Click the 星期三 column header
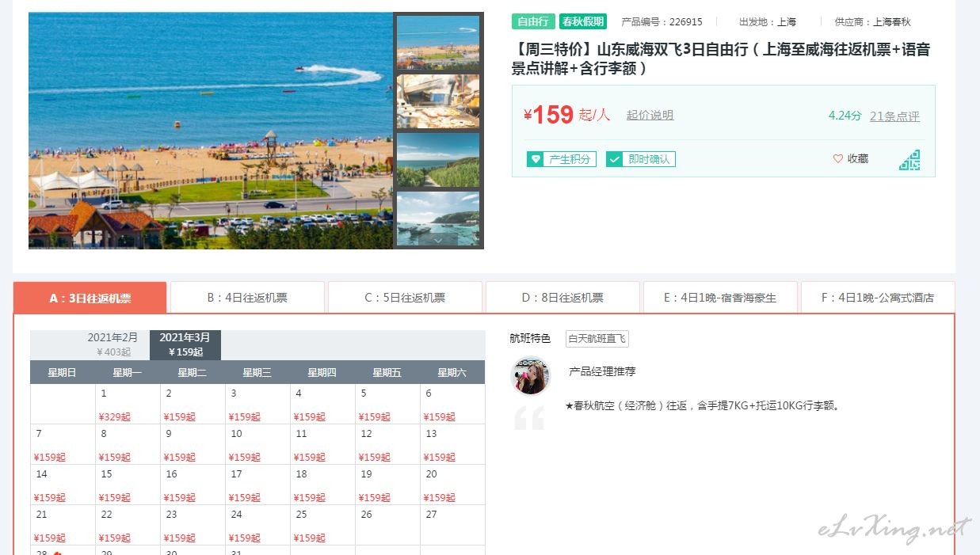Image resolution: width=980 pixels, height=555 pixels. (257, 372)
